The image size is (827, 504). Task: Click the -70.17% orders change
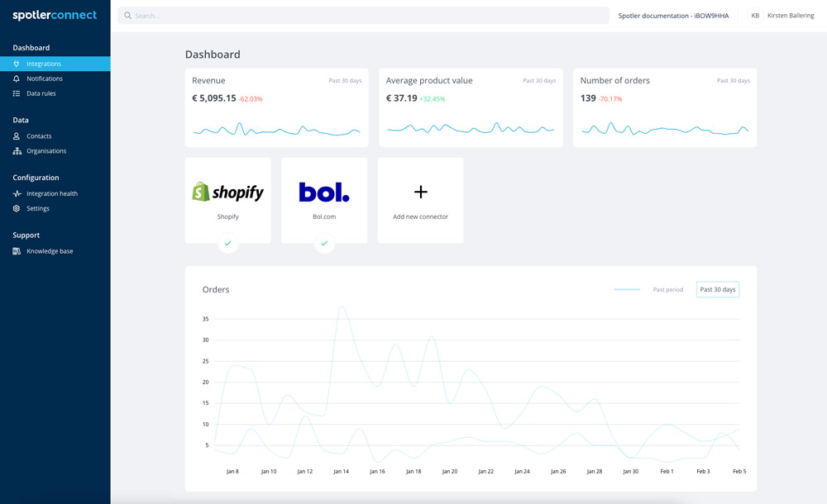tap(610, 99)
